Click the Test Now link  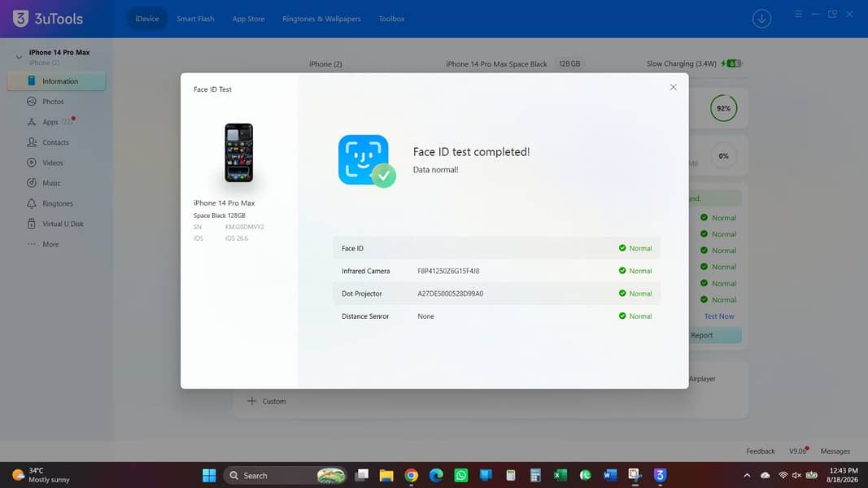[718, 316]
